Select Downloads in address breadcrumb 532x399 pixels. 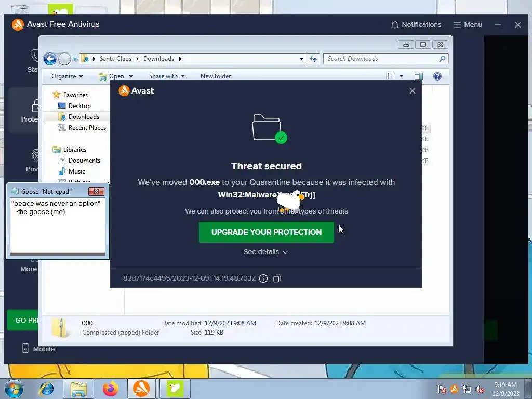pos(158,59)
